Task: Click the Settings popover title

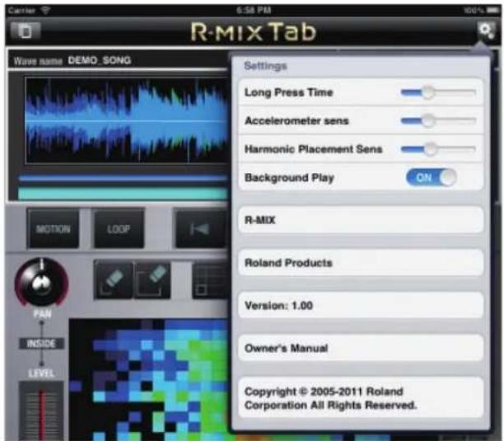Action: (x=265, y=66)
